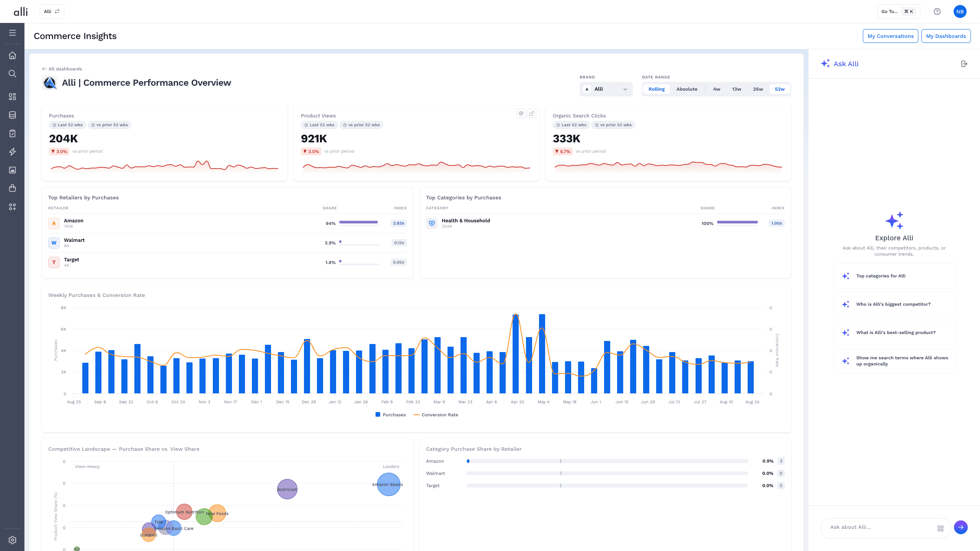Open search from sidebar magnifier icon
This screenshot has height=551, width=980.
point(12,73)
